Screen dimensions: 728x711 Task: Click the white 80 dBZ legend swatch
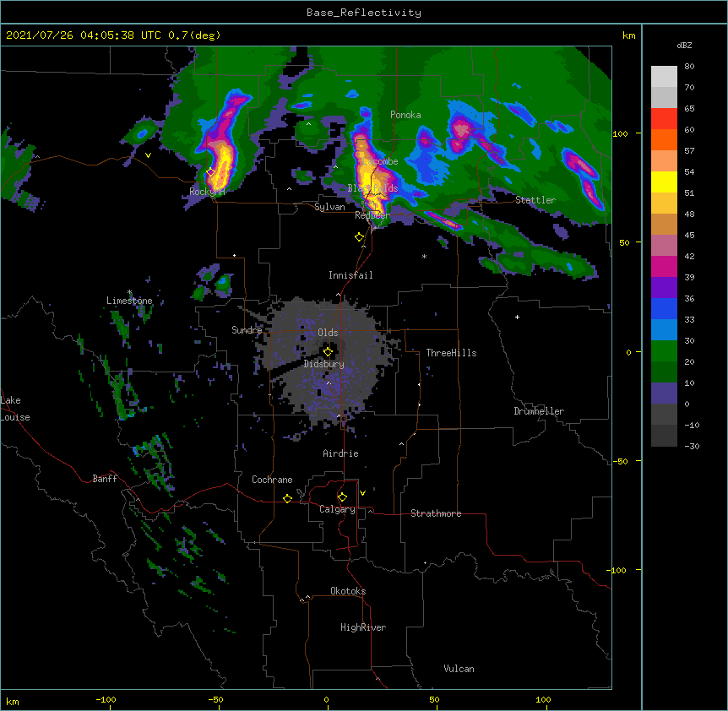664,77
